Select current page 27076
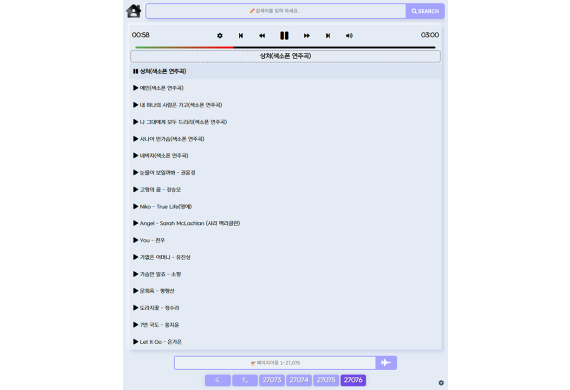The width and height of the screenshot is (570, 390). pyautogui.click(x=353, y=380)
